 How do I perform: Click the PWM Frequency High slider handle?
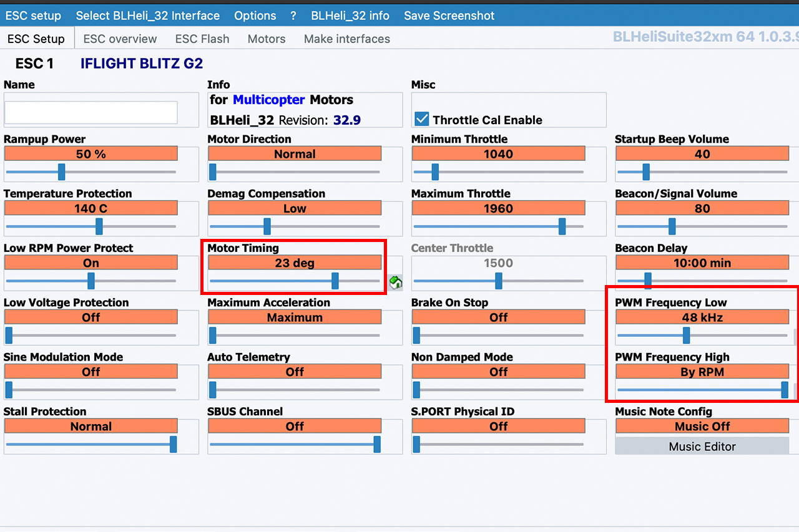click(x=785, y=390)
